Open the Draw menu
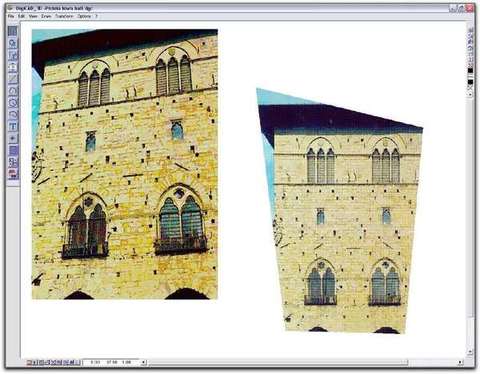The height and width of the screenshot is (374, 480). click(46, 16)
